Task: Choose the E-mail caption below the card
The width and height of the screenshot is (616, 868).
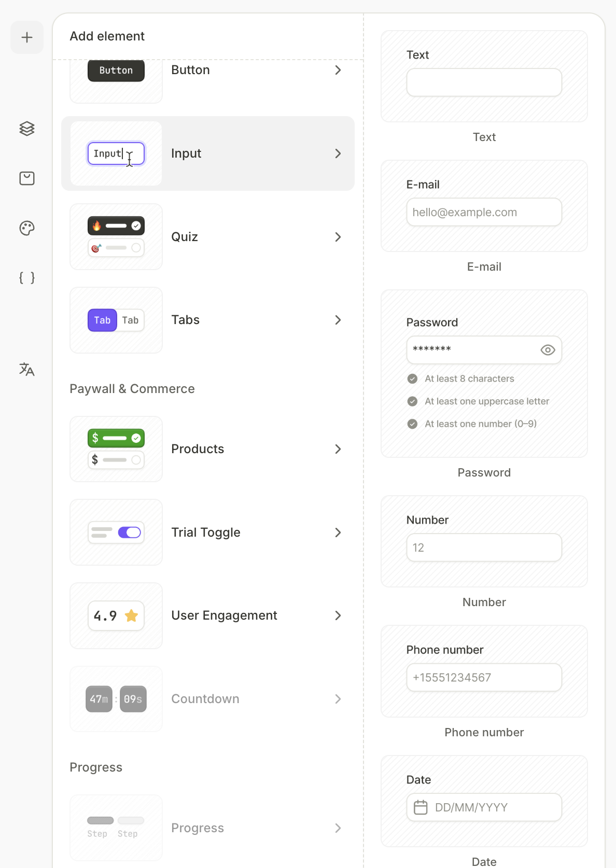Action: [484, 267]
